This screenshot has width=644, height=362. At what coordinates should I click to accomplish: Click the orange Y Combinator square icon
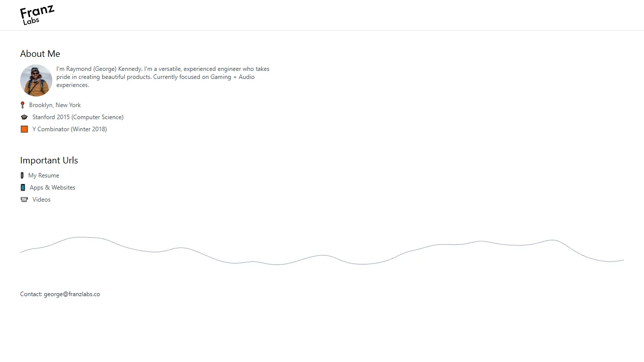tap(24, 129)
